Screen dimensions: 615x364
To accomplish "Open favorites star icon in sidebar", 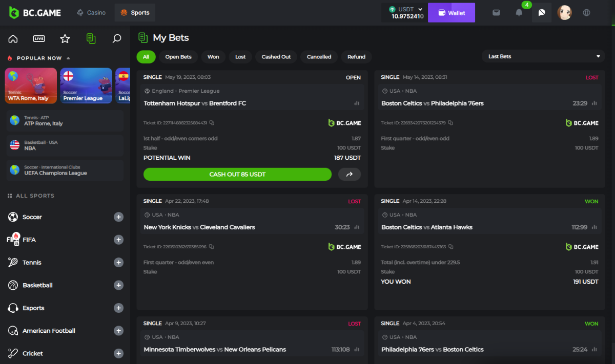I will 65,39.
